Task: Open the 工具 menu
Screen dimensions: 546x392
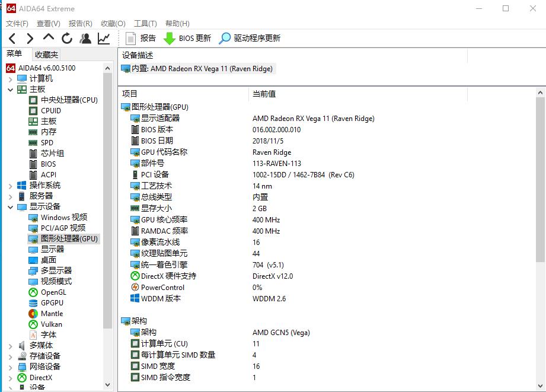Action: click(145, 23)
